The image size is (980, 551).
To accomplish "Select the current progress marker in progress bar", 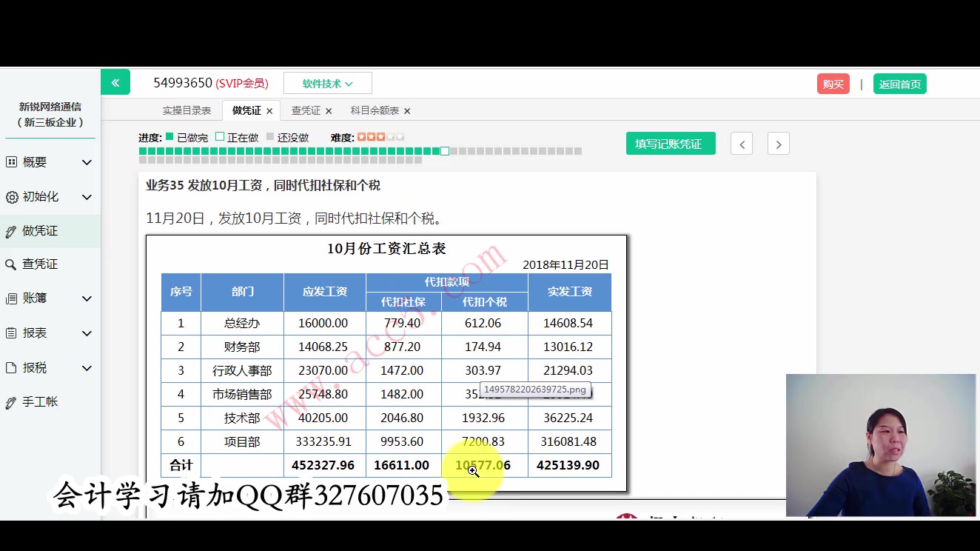I will click(x=444, y=150).
